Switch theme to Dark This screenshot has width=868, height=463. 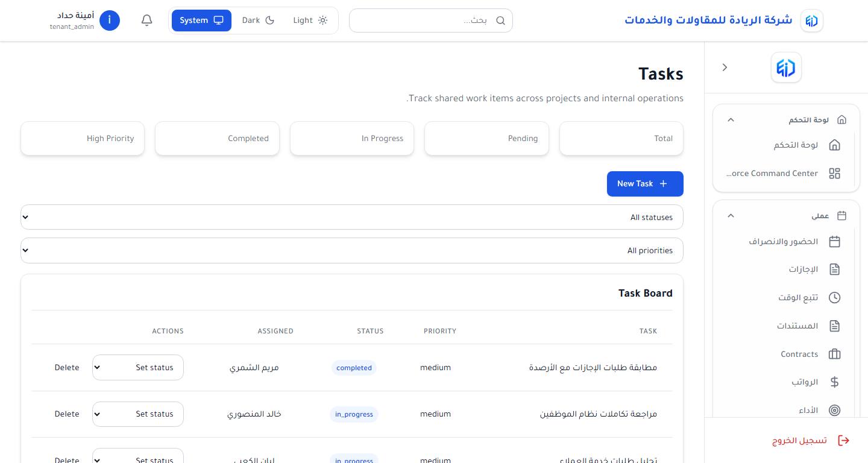(x=258, y=20)
